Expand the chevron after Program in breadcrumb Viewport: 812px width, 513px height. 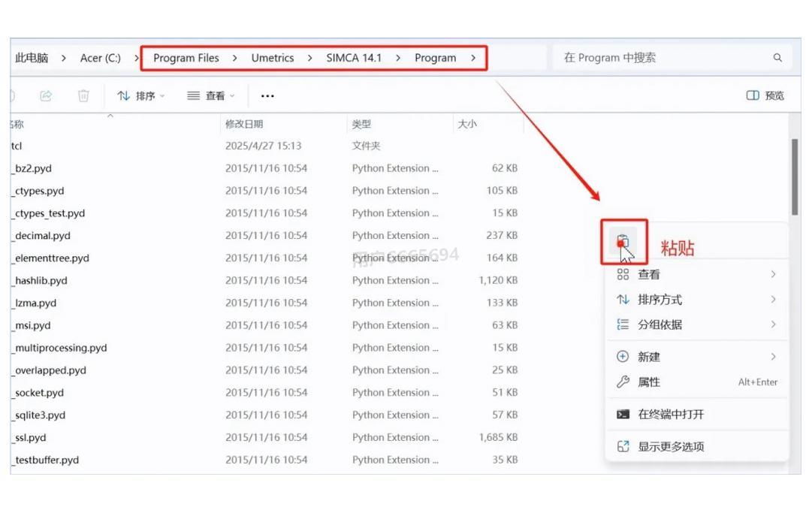point(473,58)
